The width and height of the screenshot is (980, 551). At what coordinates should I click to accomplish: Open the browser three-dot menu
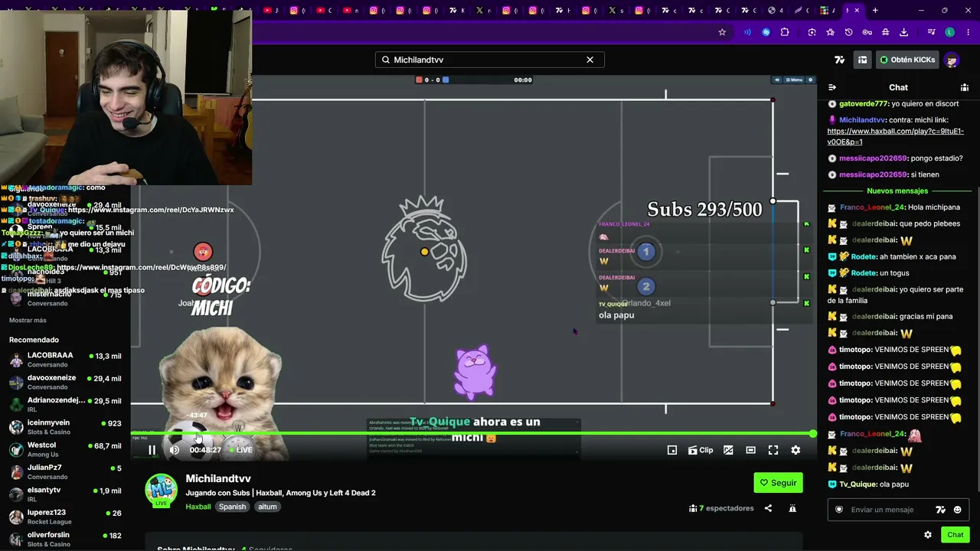click(x=968, y=32)
